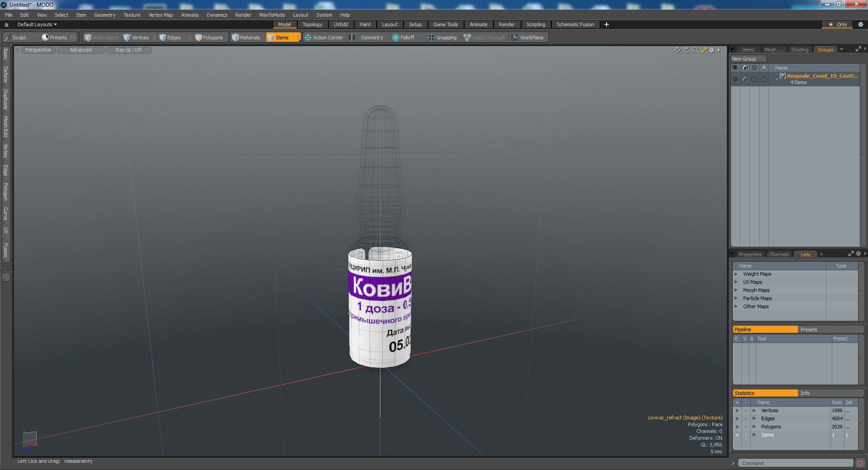Viewport: 868px width, 470px height.
Task: Toggle Auto Select mode
Action: 101,38
